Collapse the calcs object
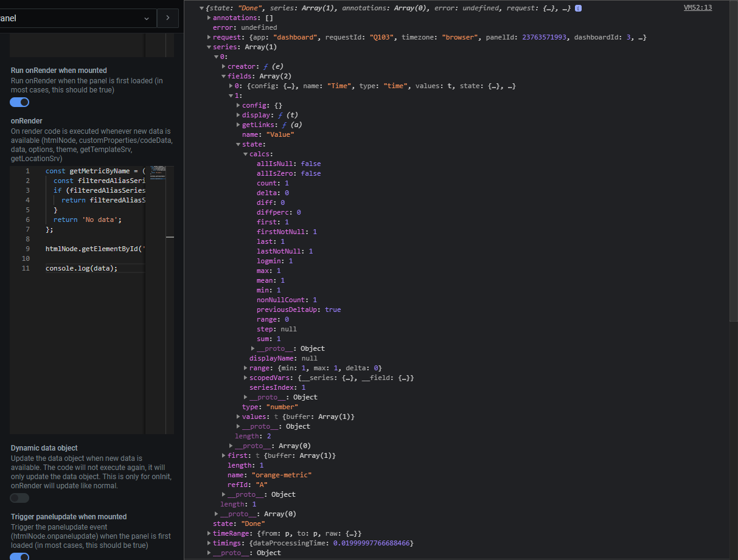Viewport: 738px width, 560px height. click(x=245, y=154)
